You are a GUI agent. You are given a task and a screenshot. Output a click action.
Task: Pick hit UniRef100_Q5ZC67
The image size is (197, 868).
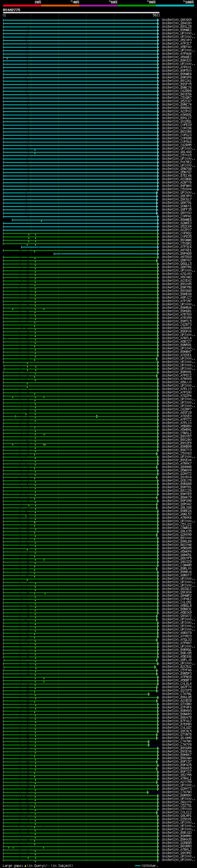(177, 101)
